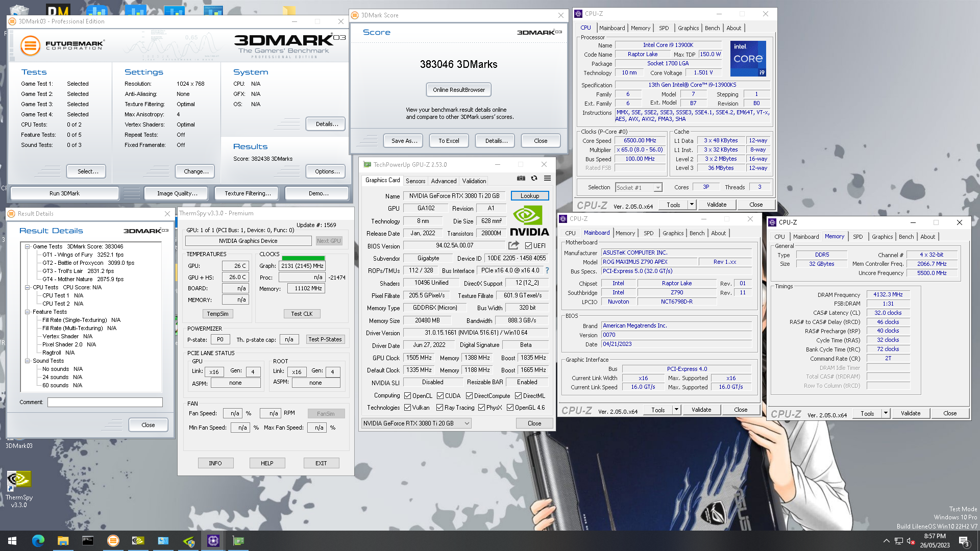This screenshot has width=980, height=551.
Task: Show hidden tray icons with the up chevron
Action: tap(886, 541)
